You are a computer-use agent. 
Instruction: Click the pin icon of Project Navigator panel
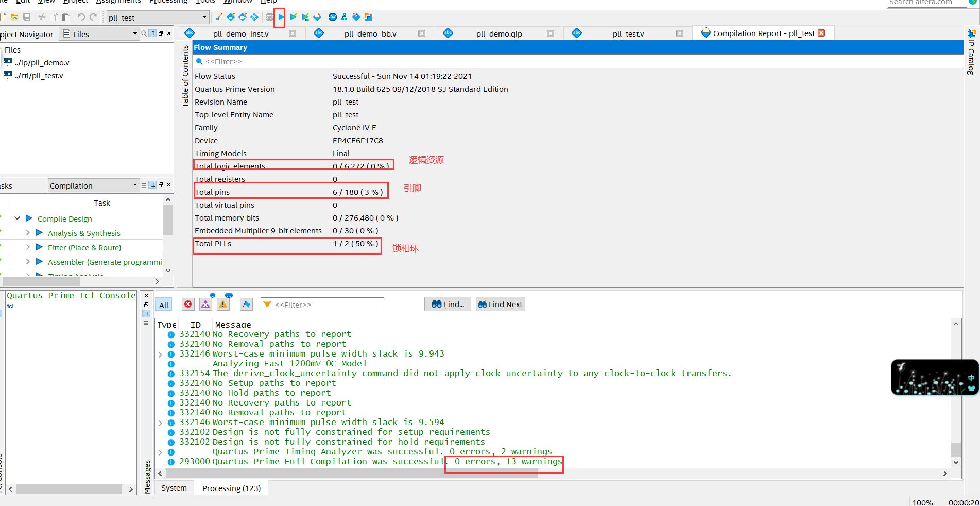click(153, 33)
